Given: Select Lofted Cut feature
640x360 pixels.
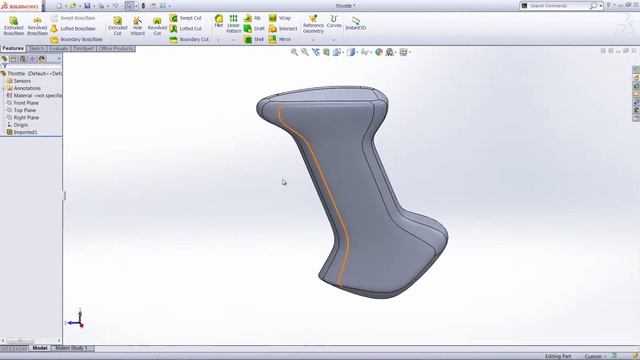Looking at the screenshot, I should (186, 29).
